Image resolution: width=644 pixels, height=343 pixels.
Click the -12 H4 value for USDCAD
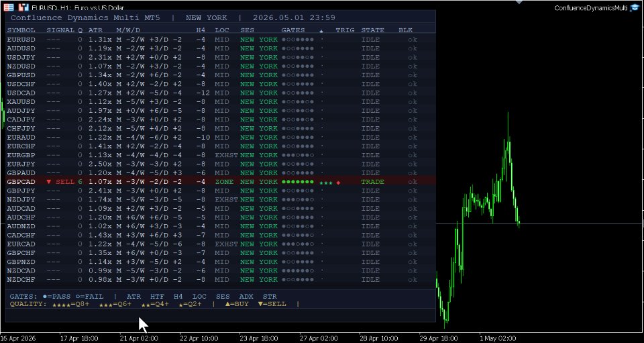coord(203,93)
